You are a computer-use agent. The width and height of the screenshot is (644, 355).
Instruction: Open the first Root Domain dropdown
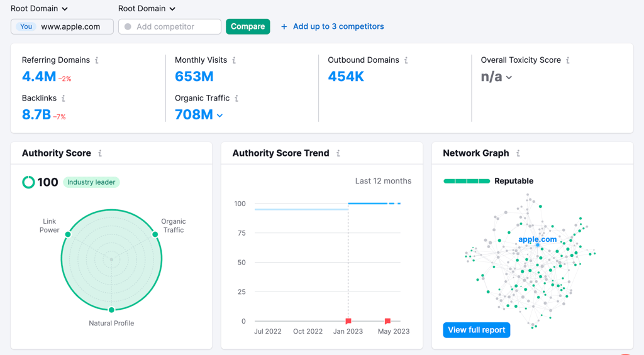click(x=40, y=9)
